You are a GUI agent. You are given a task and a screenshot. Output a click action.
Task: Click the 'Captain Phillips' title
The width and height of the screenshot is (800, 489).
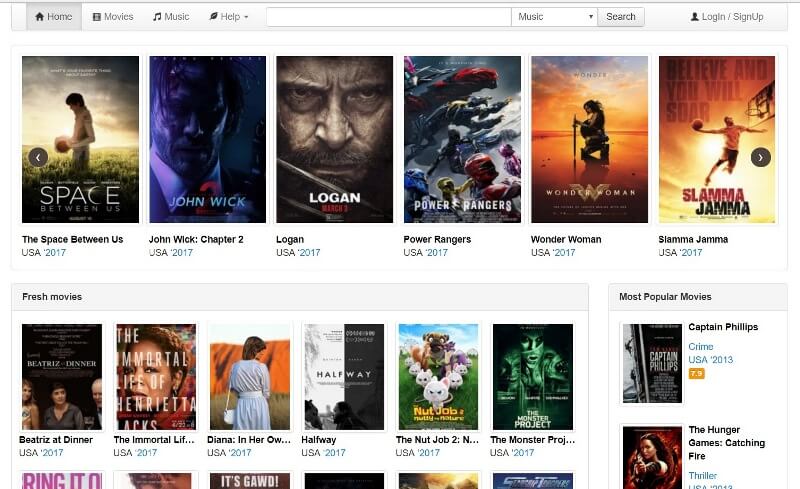click(723, 327)
